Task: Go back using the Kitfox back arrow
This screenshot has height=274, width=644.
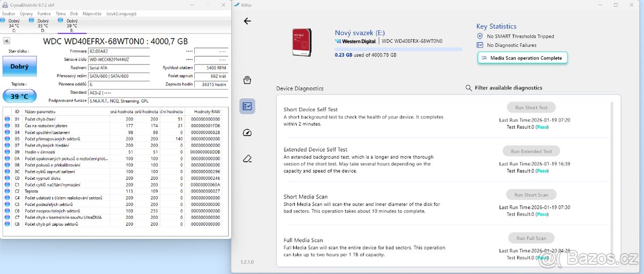Action: (247, 21)
